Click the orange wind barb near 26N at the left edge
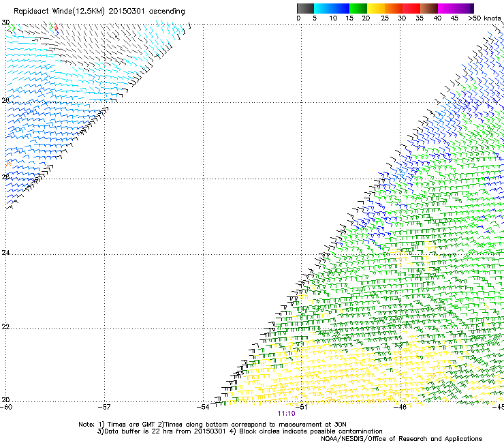Image resolution: width=504 pixels, height=443 pixels. [x=8, y=164]
